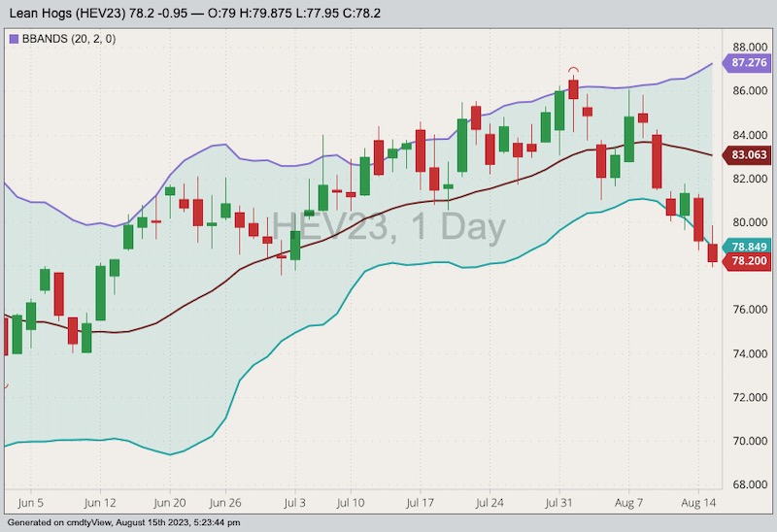The height and width of the screenshot is (532, 777).
Task: Click the Jun 12 date label
Action: 100,503
